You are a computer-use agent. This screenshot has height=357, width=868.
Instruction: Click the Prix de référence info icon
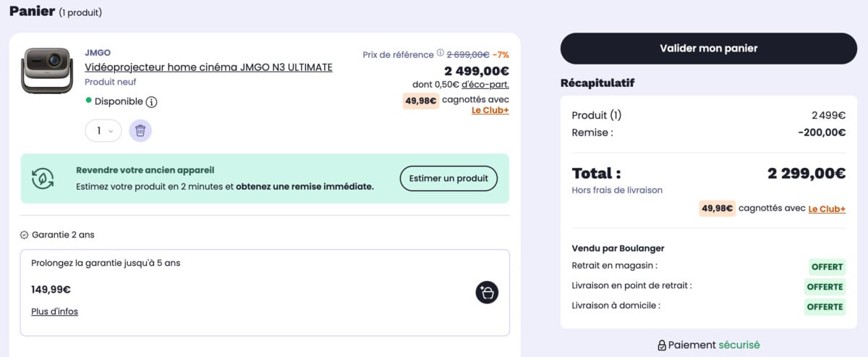tap(441, 54)
